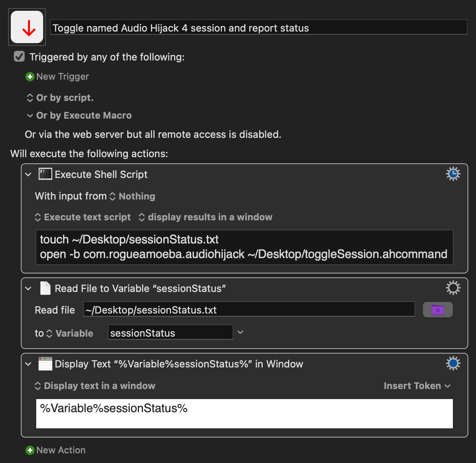Viewport: 476px width, 463px height.
Task: Edit the sessionStatus variable name field
Action: [171, 332]
